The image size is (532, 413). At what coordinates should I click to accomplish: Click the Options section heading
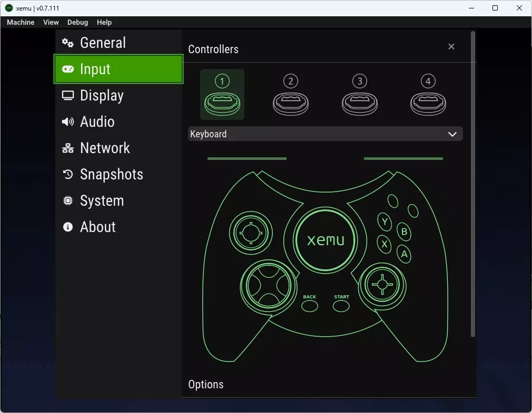pos(206,385)
